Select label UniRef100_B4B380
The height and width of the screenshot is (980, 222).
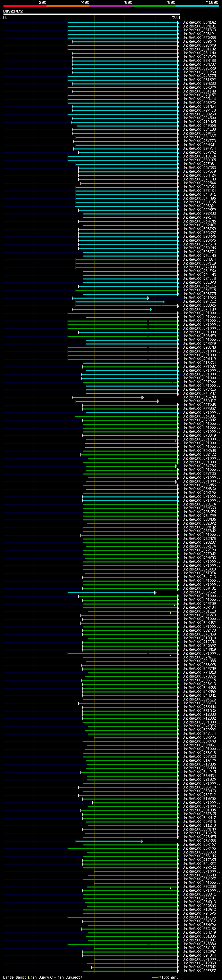[199, 944]
